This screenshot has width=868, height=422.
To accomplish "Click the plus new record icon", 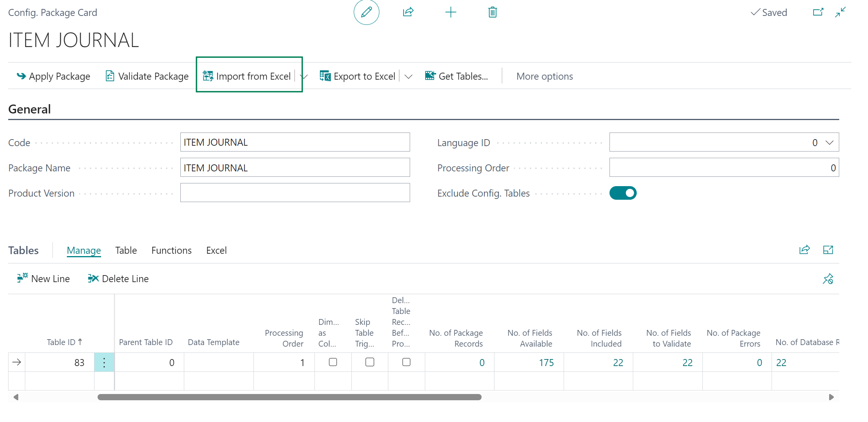I will click(451, 12).
